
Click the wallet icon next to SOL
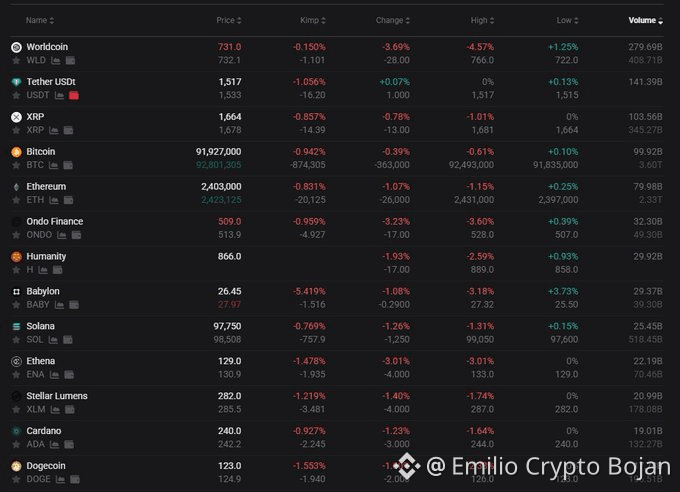(68, 340)
